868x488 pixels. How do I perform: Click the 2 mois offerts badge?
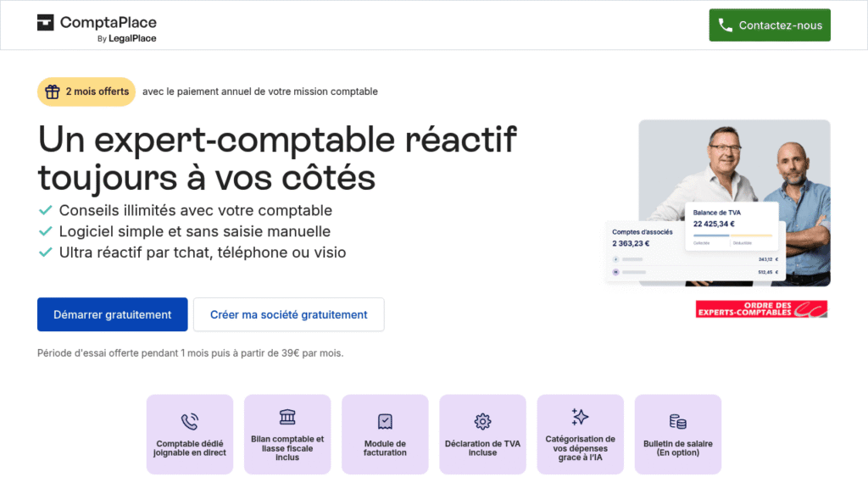[86, 91]
